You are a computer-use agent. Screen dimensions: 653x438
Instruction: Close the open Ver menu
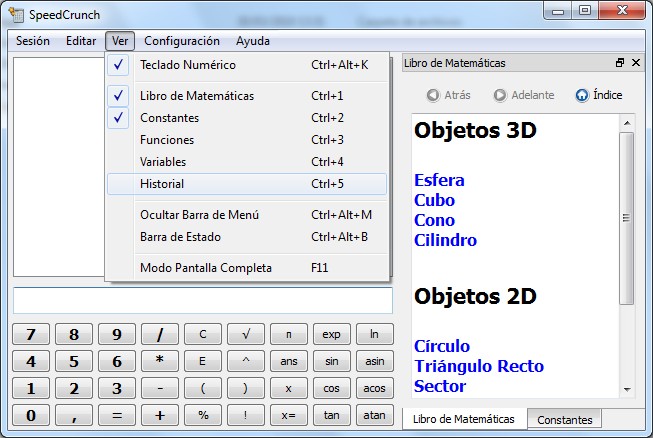(120, 41)
